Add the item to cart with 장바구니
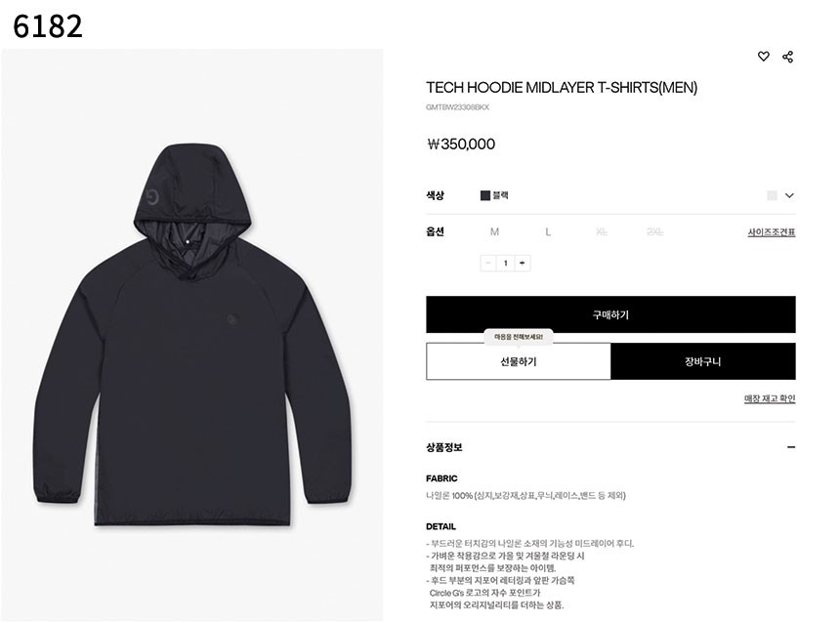 [703, 361]
